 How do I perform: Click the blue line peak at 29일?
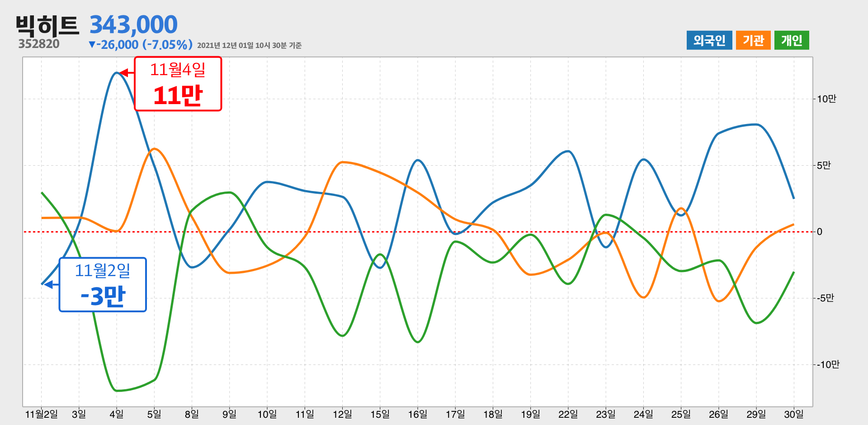[x=756, y=124]
